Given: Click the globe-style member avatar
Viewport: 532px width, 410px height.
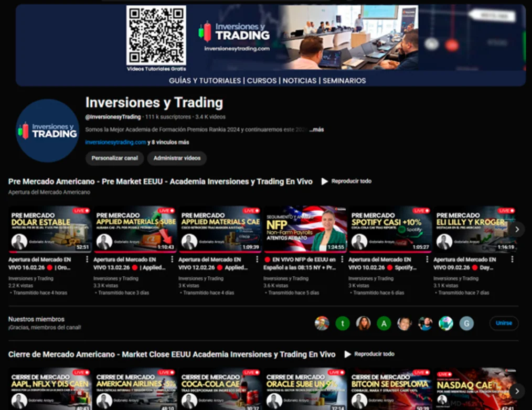Looking at the screenshot, I should [x=446, y=323].
